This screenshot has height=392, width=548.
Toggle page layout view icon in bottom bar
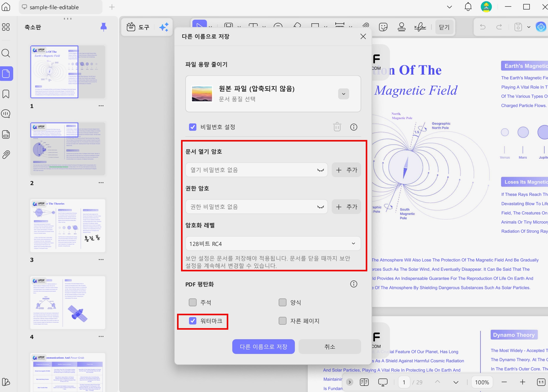click(364, 382)
